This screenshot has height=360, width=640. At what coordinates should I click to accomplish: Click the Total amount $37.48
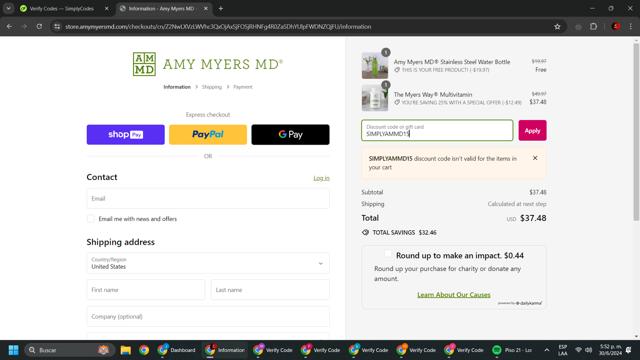pos(533,218)
